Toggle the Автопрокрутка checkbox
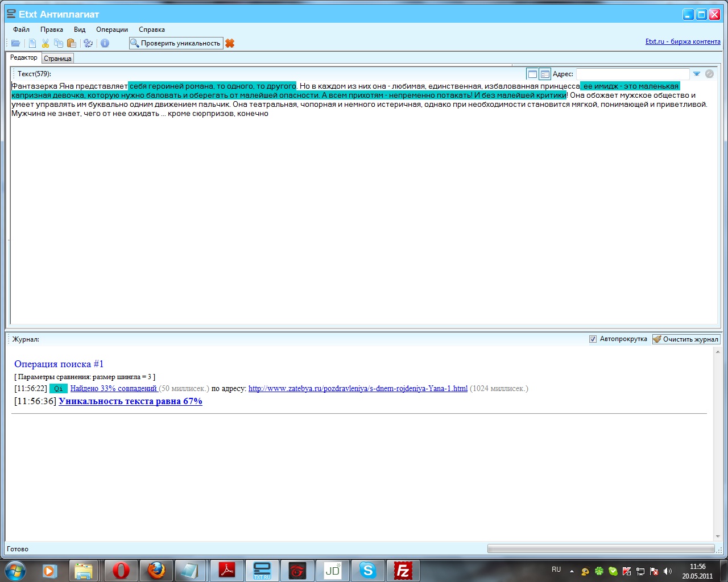728x582 pixels. coord(593,339)
